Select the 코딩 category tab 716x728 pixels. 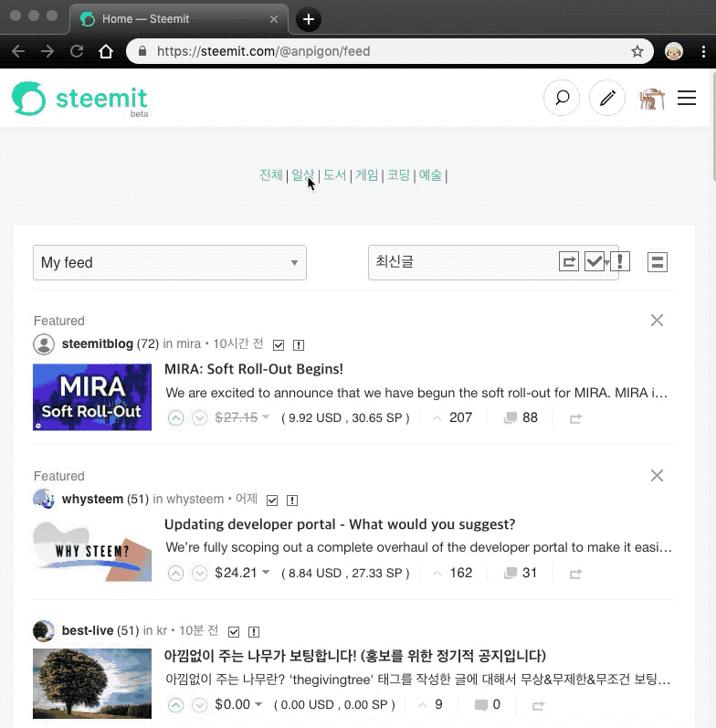click(x=398, y=175)
